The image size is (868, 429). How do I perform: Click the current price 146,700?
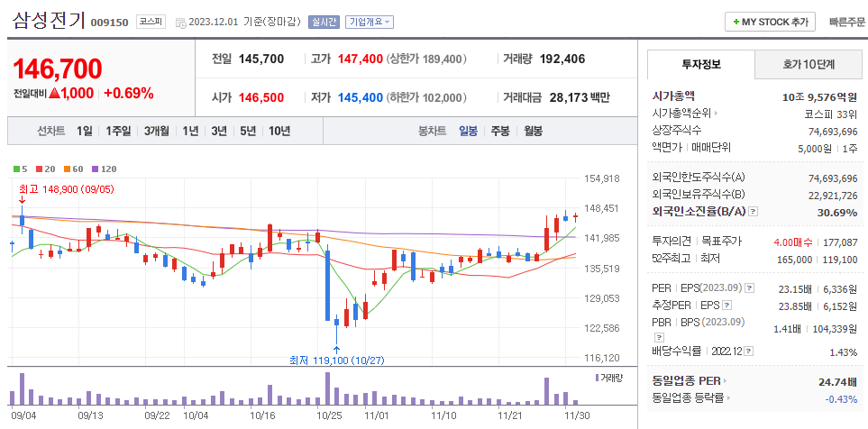click(x=58, y=69)
